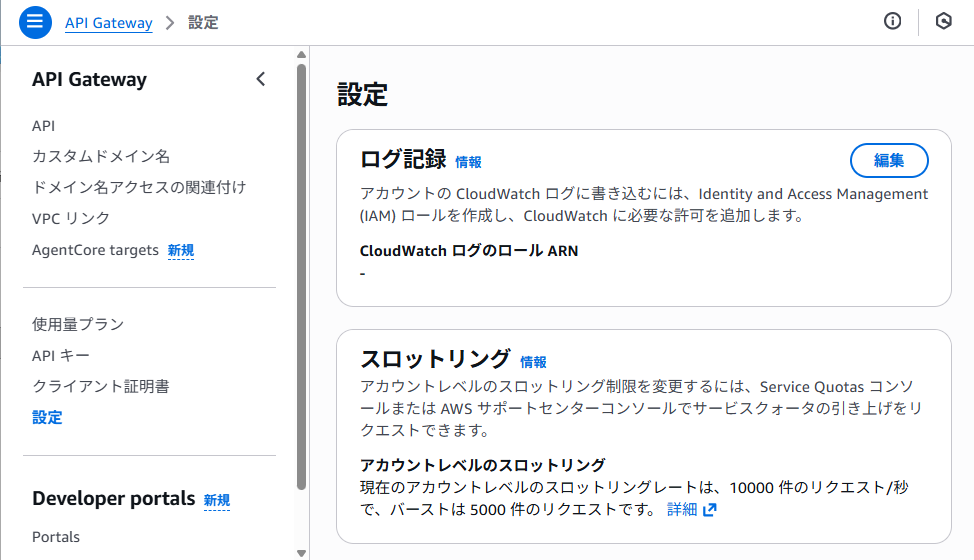Click the sidebar vertical scrollbar thumb
Screen dimensions: 974x560
point(301,277)
